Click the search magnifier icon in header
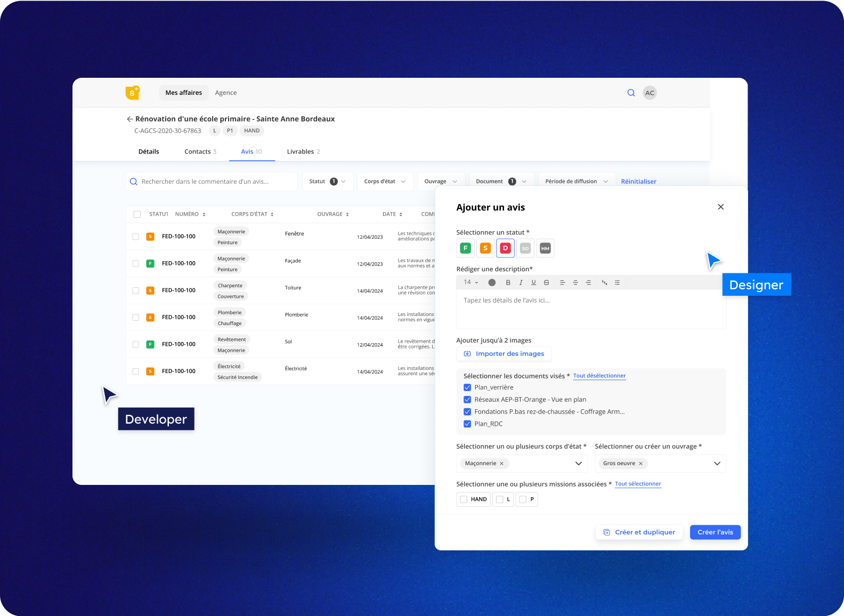This screenshot has width=844, height=616. coord(631,93)
